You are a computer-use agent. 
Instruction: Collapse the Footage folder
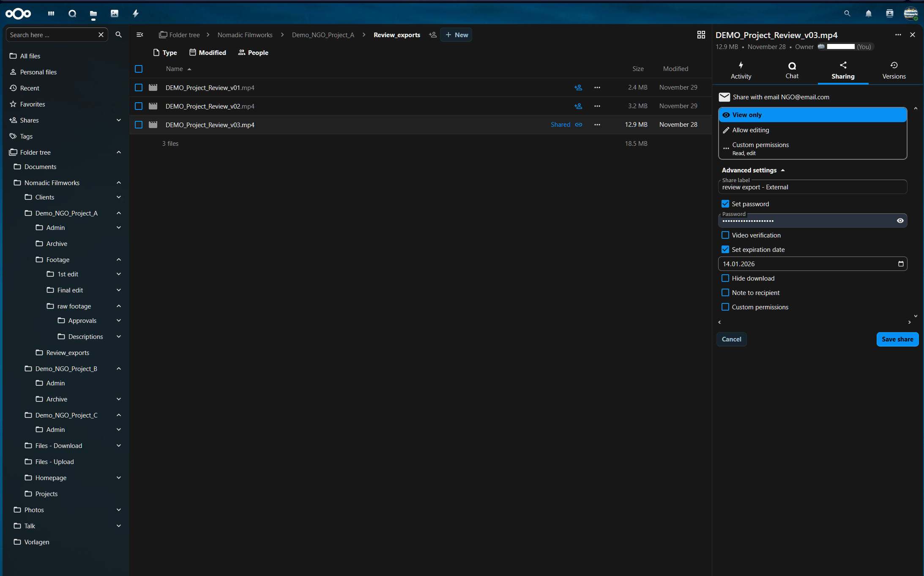(119, 260)
